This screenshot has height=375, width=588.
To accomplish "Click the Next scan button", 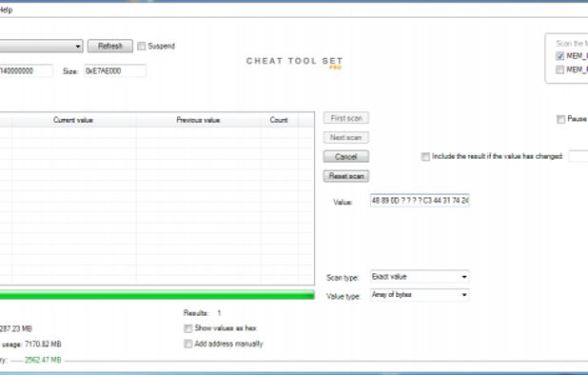I will [346, 138].
